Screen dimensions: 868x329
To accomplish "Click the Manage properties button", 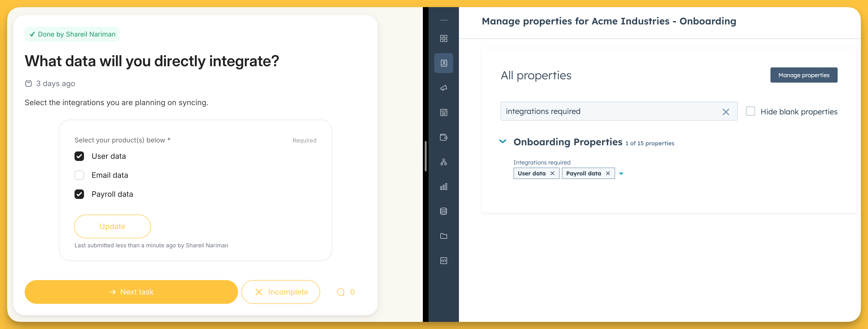I will click(803, 75).
